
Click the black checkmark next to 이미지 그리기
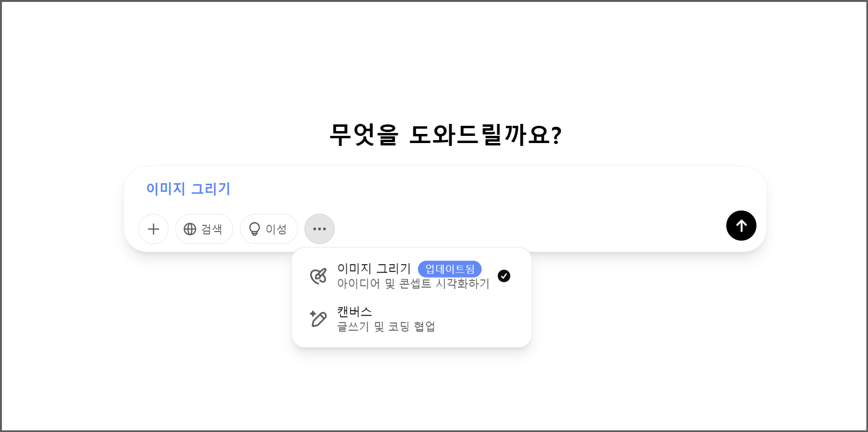click(x=504, y=276)
